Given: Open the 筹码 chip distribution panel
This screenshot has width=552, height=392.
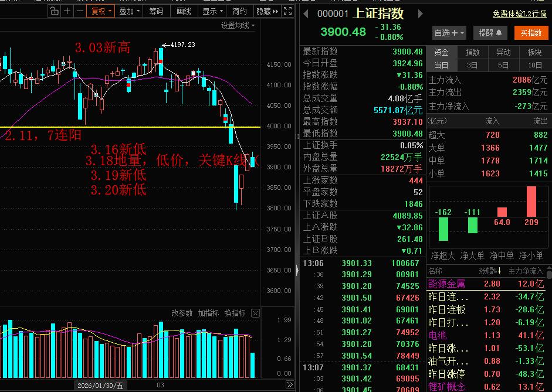Looking at the screenshot, I should pyautogui.click(x=155, y=11).
